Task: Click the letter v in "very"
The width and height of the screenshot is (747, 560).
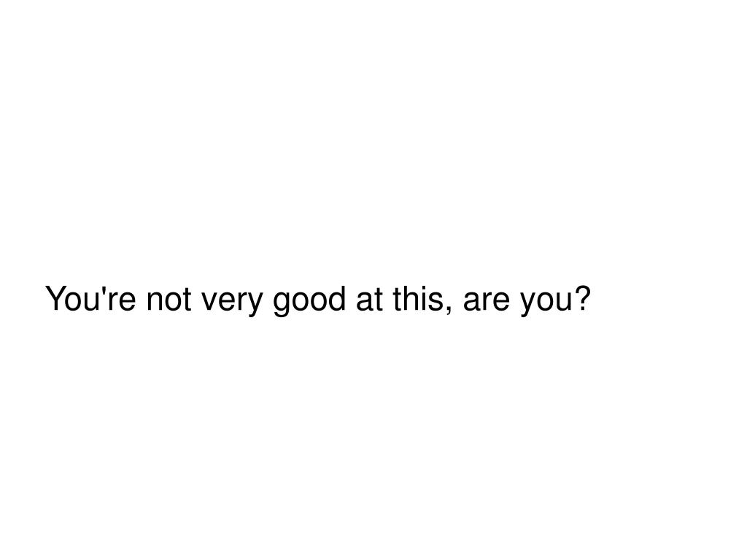Action: (209, 303)
